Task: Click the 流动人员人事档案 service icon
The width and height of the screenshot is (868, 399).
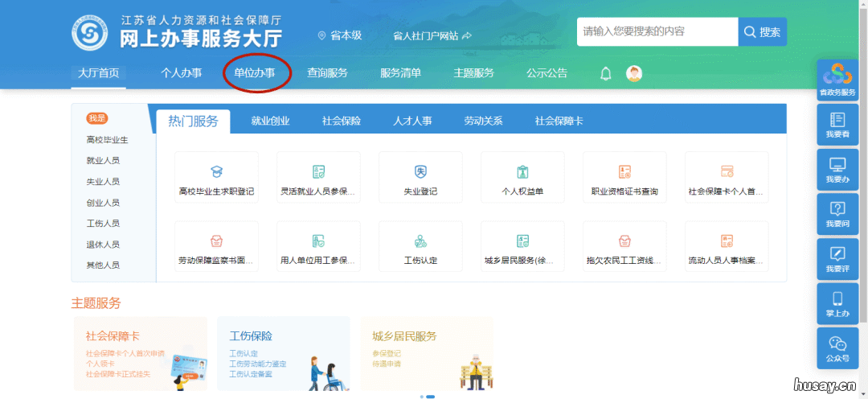Action: pos(727,241)
